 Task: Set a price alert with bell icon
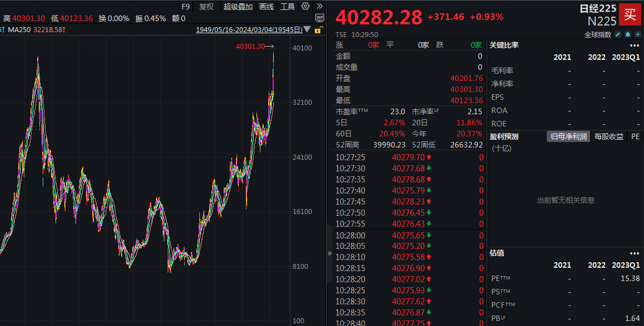pos(627,34)
